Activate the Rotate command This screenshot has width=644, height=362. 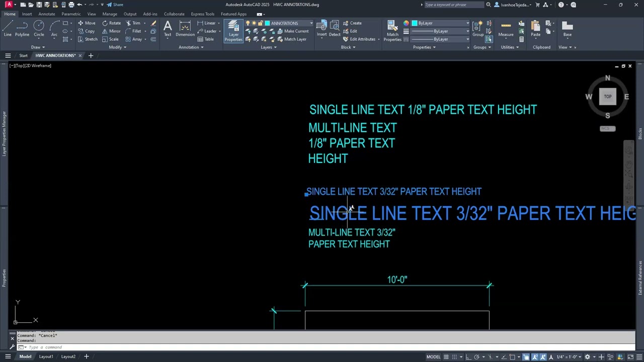point(111,23)
